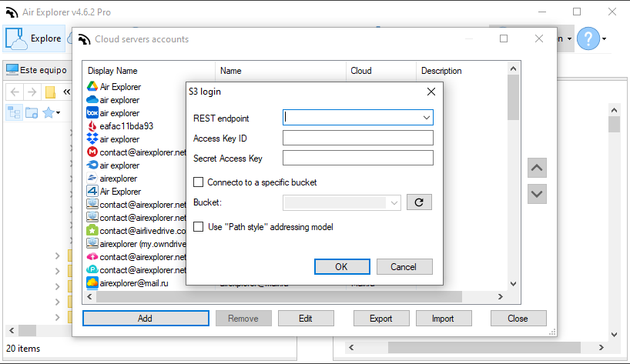
Task: Click accounts list scroll down arrow
Action: coord(513,284)
